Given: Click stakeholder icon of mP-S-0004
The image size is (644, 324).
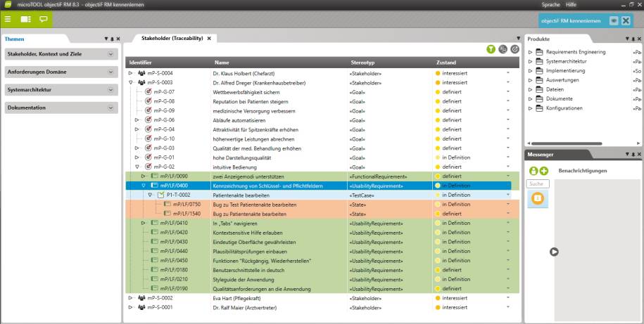Looking at the screenshot, I should point(141,73).
